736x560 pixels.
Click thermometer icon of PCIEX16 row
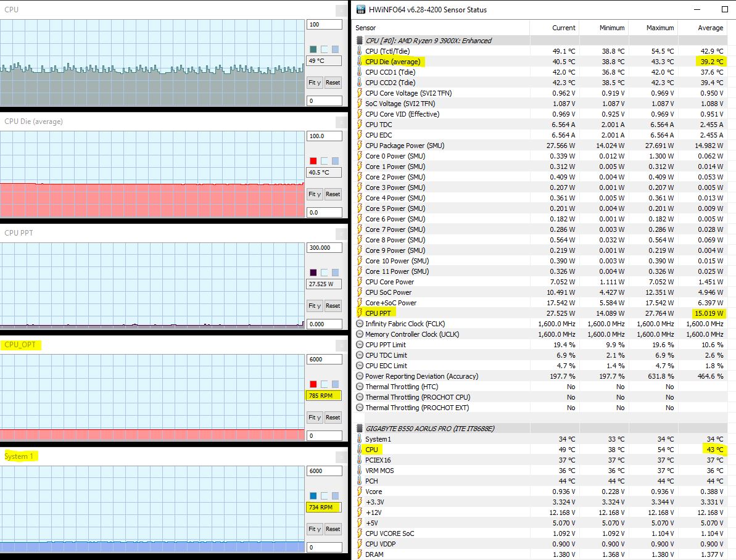[x=360, y=460]
